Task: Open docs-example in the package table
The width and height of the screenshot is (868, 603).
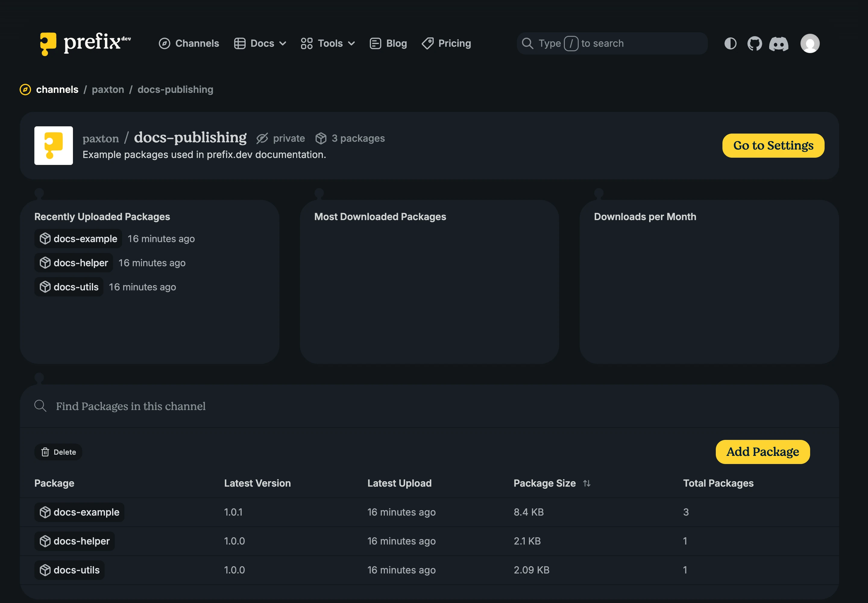Action: pyautogui.click(x=79, y=512)
